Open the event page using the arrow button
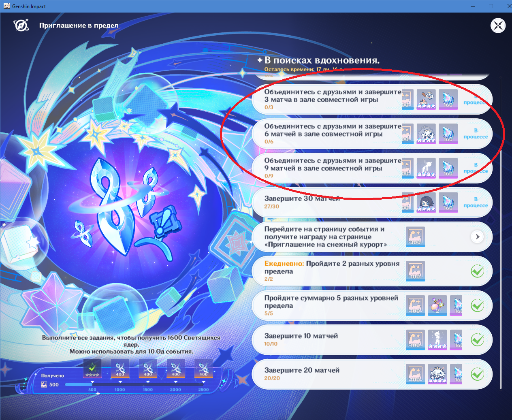 478,237
